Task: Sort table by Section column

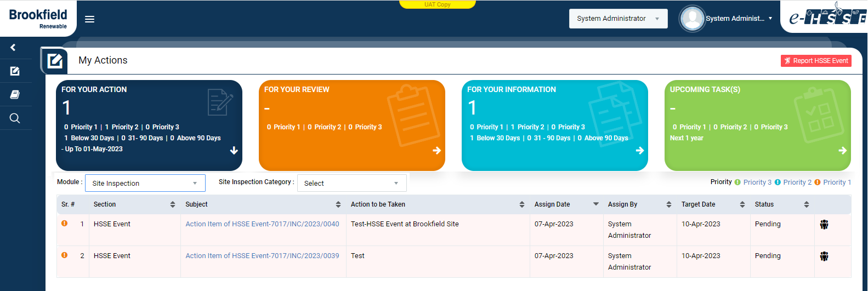Action: [173, 204]
